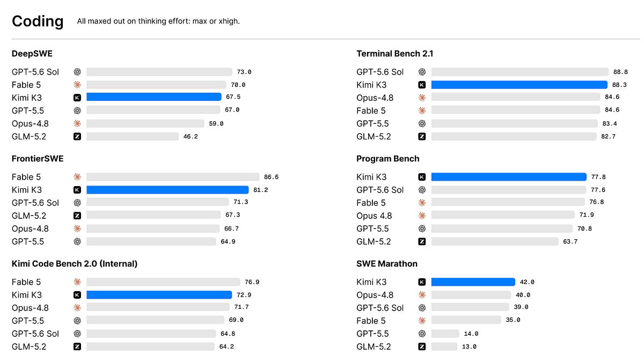644x362 pixels.
Task: Click the starburst icon beside Fable 5 in FrontierSWE
Action: 77,177
